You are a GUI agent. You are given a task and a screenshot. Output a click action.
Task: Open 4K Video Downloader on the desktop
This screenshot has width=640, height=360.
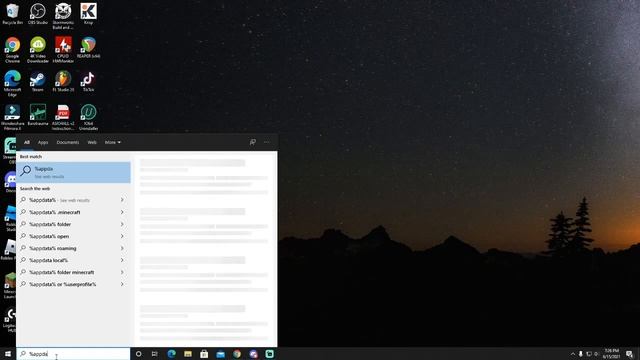(x=38, y=50)
